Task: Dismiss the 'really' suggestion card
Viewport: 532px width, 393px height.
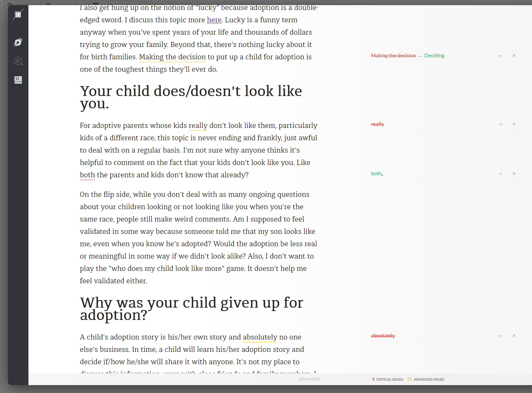Action: [x=514, y=124]
